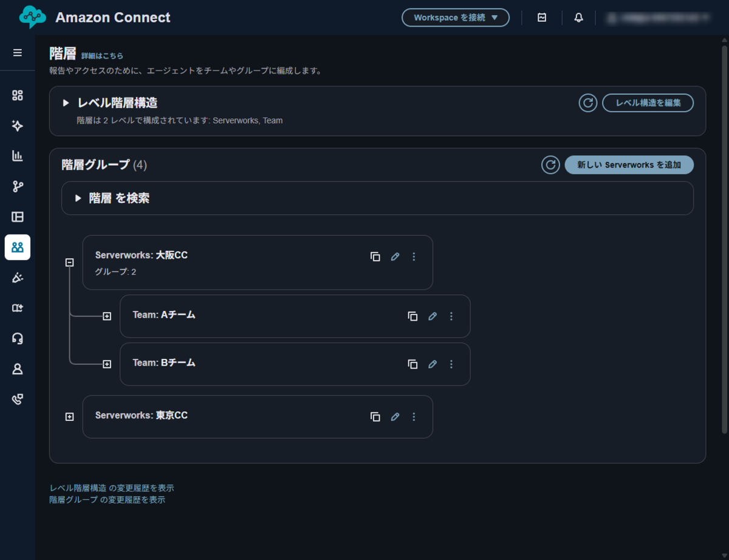Refresh the 階層グループ list
Image resolution: width=729 pixels, height=560 pixels.
click(x=550, y=165)
